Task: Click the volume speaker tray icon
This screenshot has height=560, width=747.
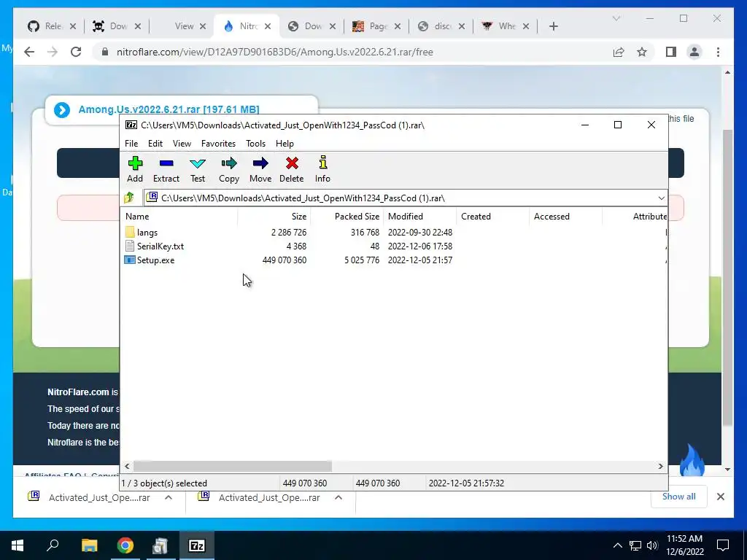Action: tap(652, 545)
